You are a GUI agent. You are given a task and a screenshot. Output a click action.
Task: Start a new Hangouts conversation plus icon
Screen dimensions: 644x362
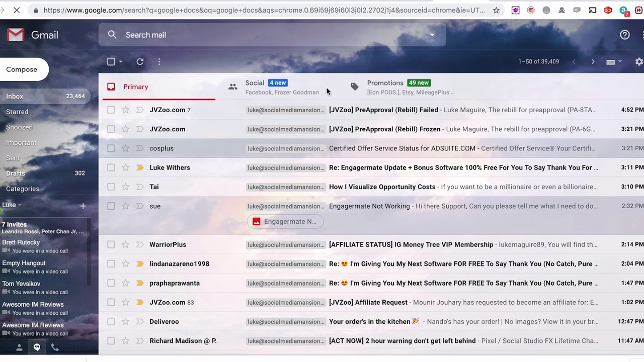pyautogui.click(x=83, y=206)
